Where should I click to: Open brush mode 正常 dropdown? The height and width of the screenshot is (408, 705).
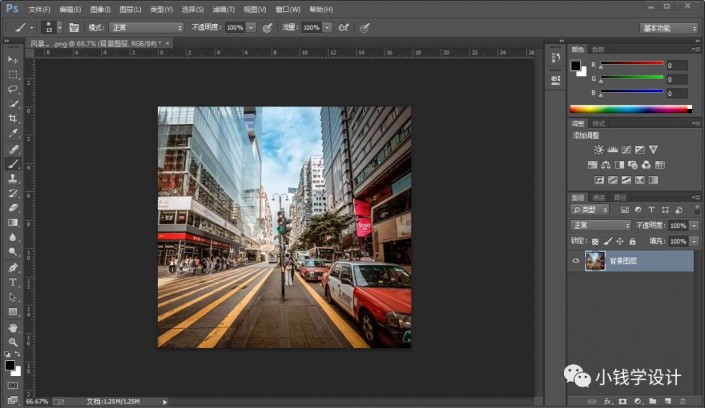tap(146, 28)
